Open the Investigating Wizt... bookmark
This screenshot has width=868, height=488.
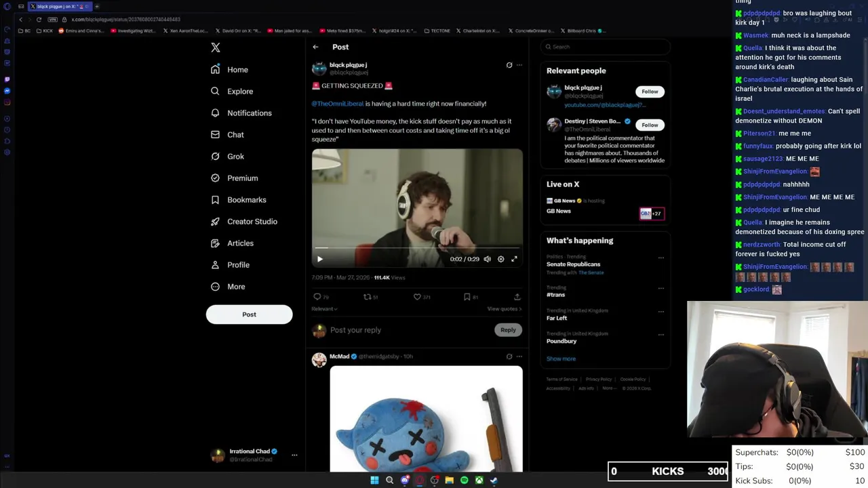tap(132, 30)
